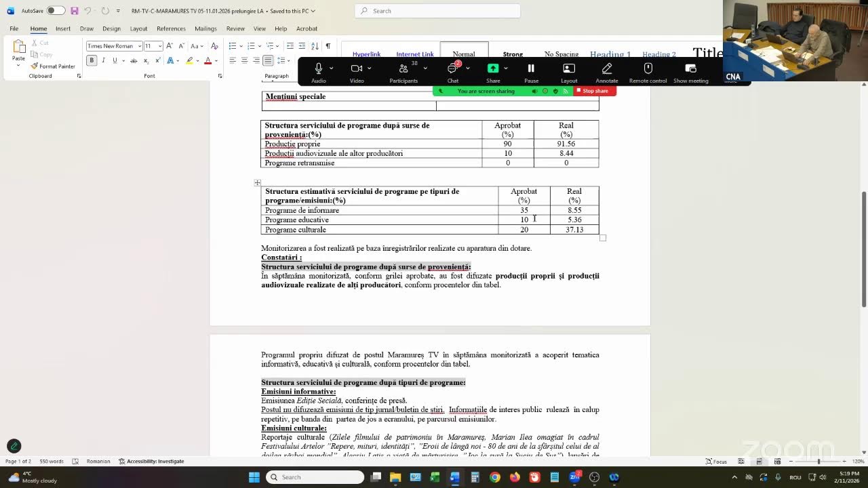Open the File menu
The height and width of the screenshot is (488, 868).
coord(14,28)
